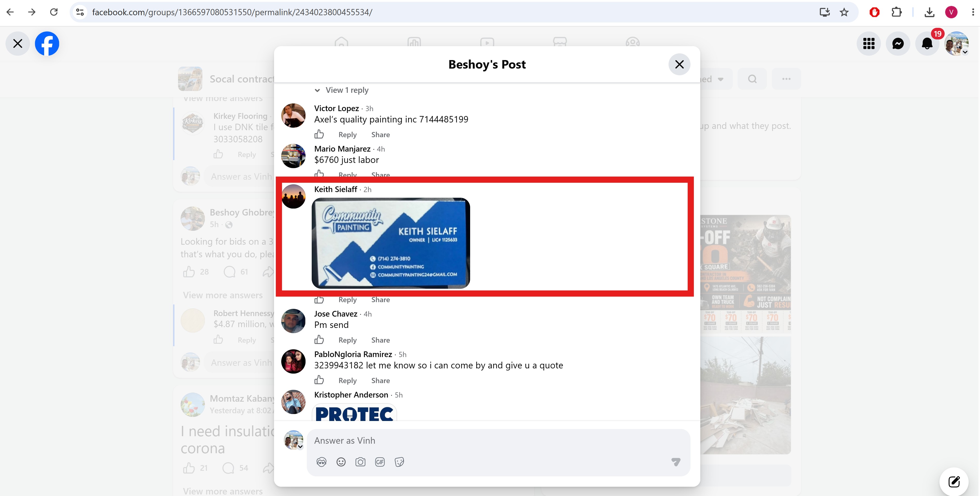Attach a photo with the camera icon
Image resolution: width=980 pixels, height=496 pixels.
click(360, 462)
